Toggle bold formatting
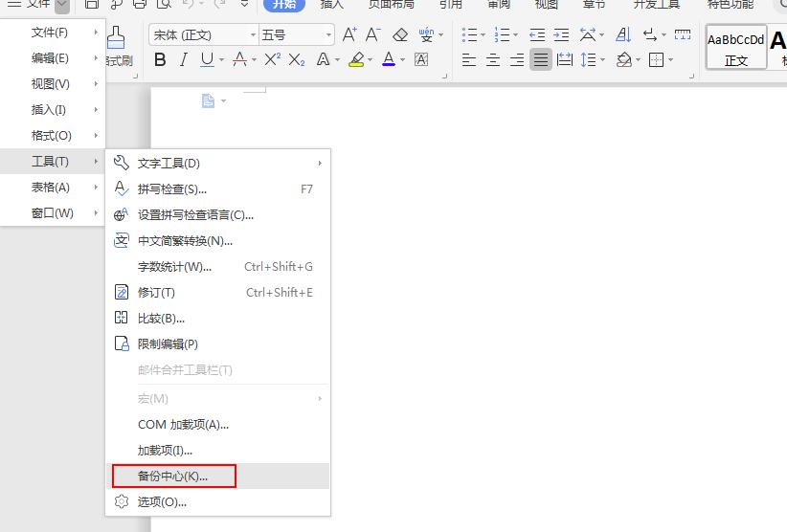Image resolution: width=787 pixels, height=532 pixels. (x=160, y=59)
